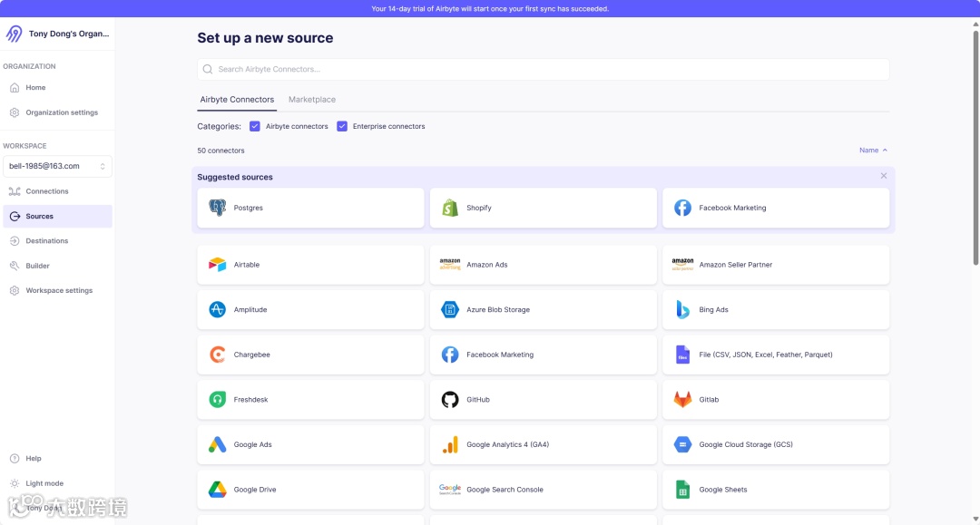Click the Amazon Seller Partner logo
This screenshot has width=980, height=525.
tap(682, 264)
